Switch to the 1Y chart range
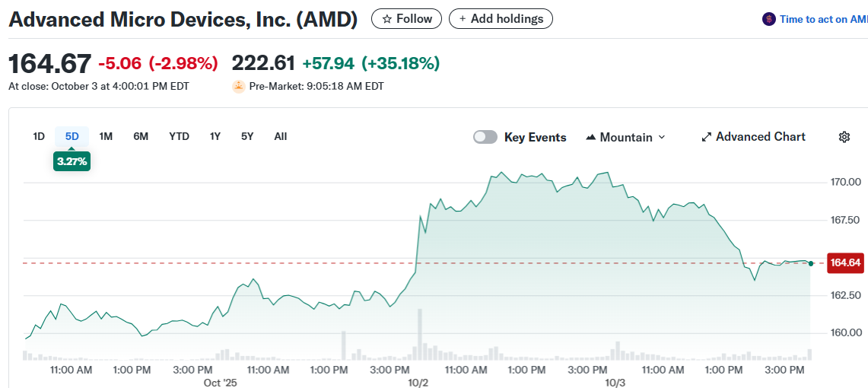 coord(215,136)
